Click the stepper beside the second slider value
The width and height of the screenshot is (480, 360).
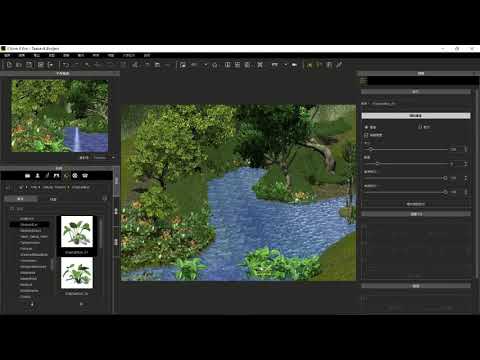tap(466, 164)
